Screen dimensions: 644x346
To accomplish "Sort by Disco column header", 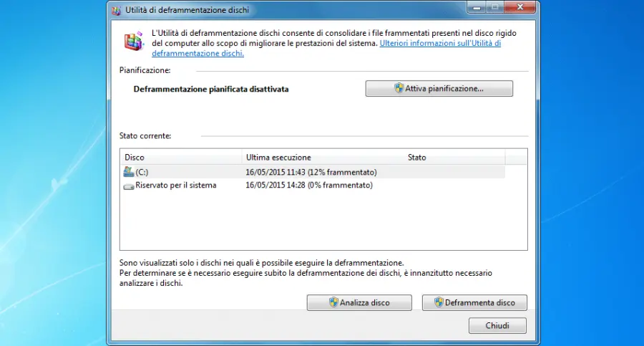I will coord(181,157).
